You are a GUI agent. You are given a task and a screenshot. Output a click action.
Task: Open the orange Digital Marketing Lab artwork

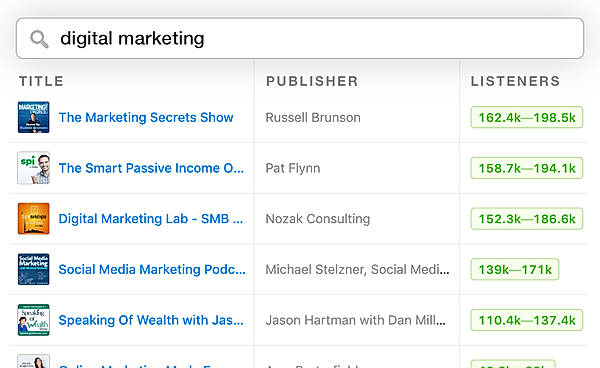(x=34, y=218)
